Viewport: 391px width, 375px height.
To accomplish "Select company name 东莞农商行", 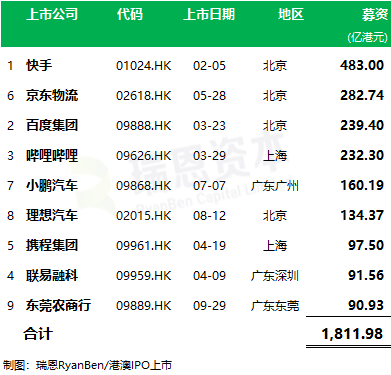I will coord(58,305).
